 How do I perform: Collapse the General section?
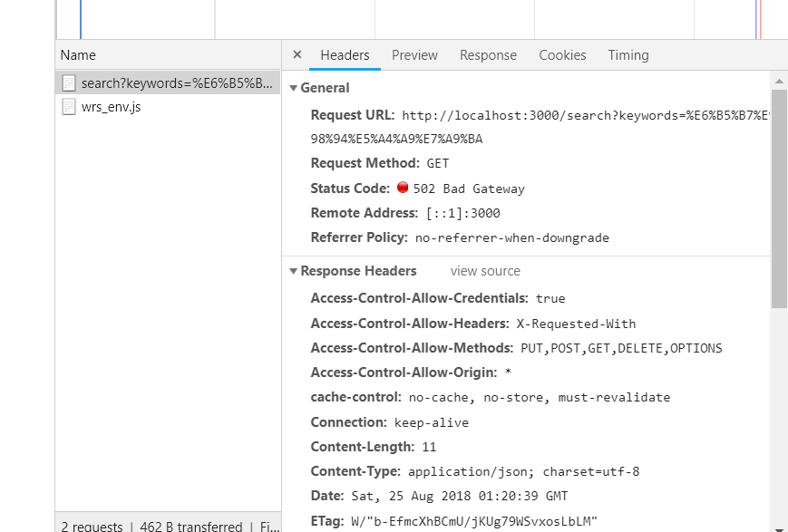coord(294,88)
